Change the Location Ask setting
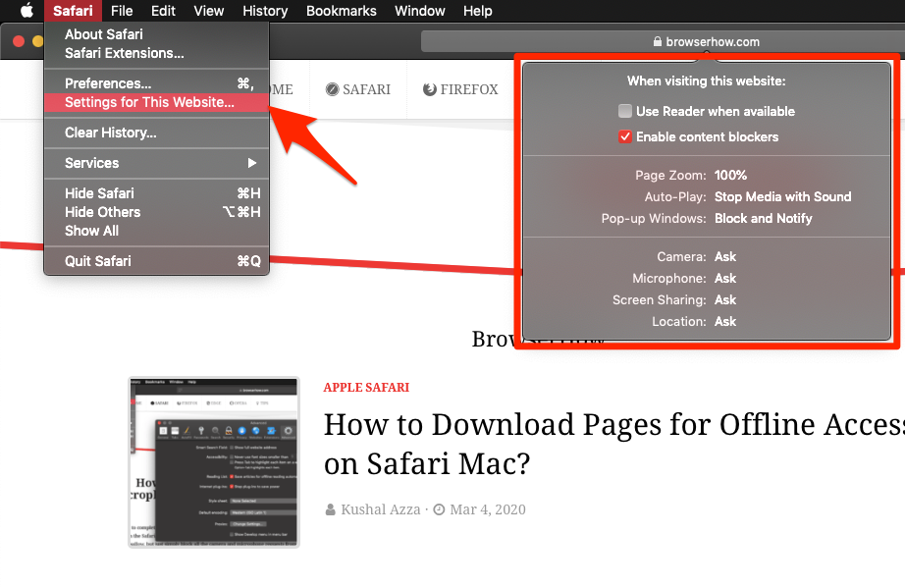Screen dimensions: 905x588 coord(725,321)
